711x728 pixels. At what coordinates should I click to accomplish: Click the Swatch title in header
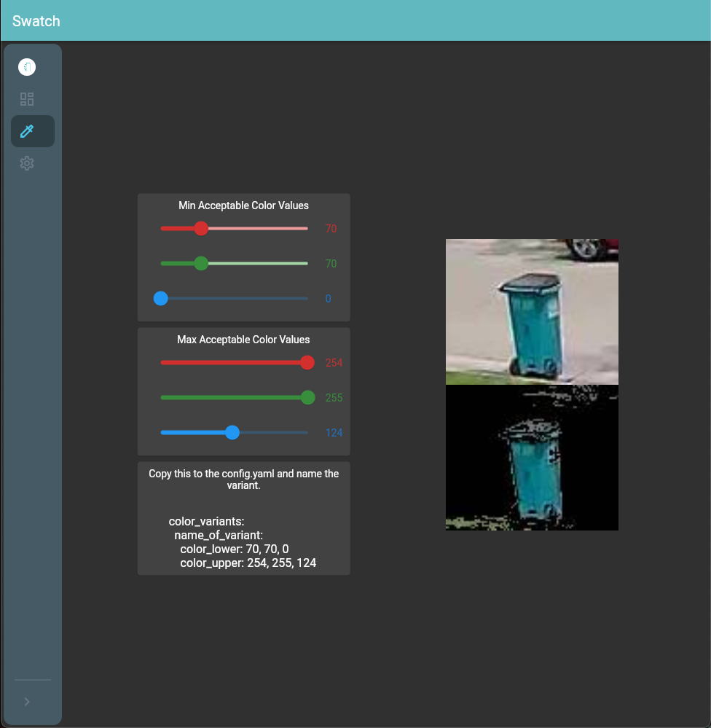[36, 21]
